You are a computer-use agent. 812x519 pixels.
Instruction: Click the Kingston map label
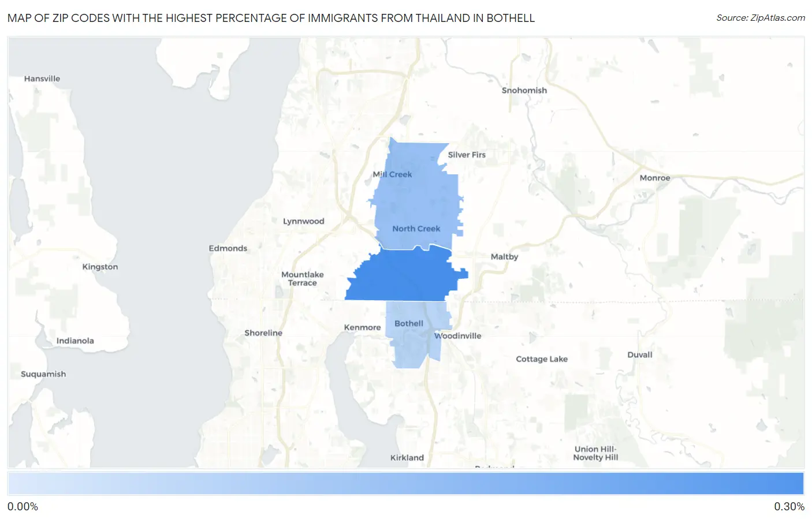click(100, 267)
